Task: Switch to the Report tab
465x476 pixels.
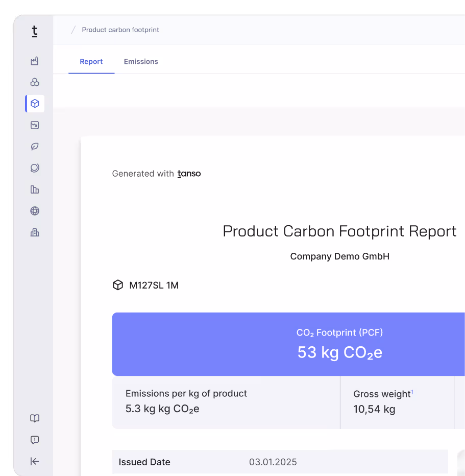Action: pos(91,62)
